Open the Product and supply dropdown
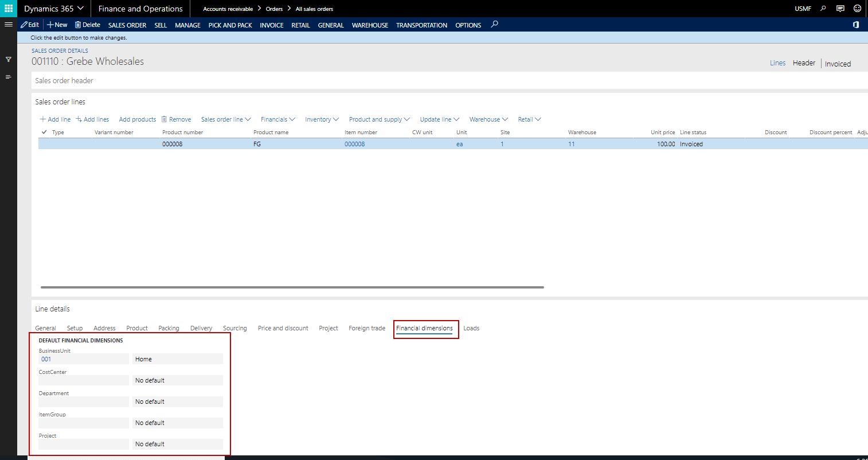 point(379,119)
